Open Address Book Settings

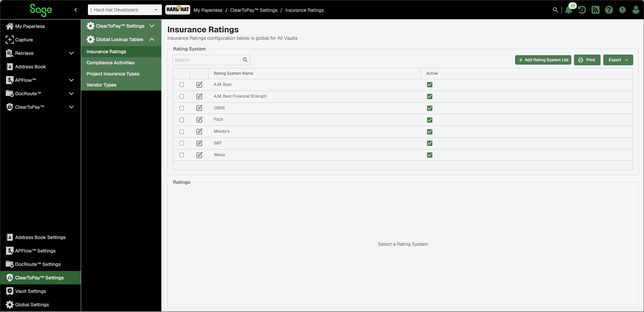pyautogui.click(x=40, y=237)
